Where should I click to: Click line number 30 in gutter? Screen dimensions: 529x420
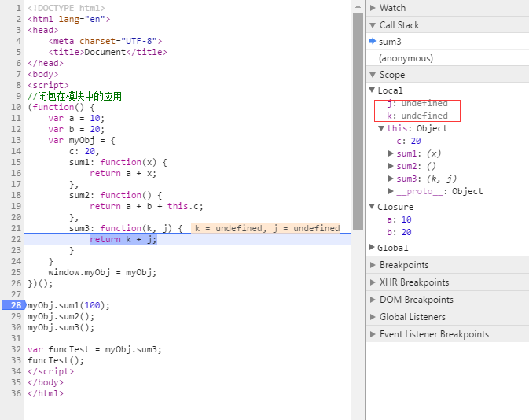coord(16,327)
